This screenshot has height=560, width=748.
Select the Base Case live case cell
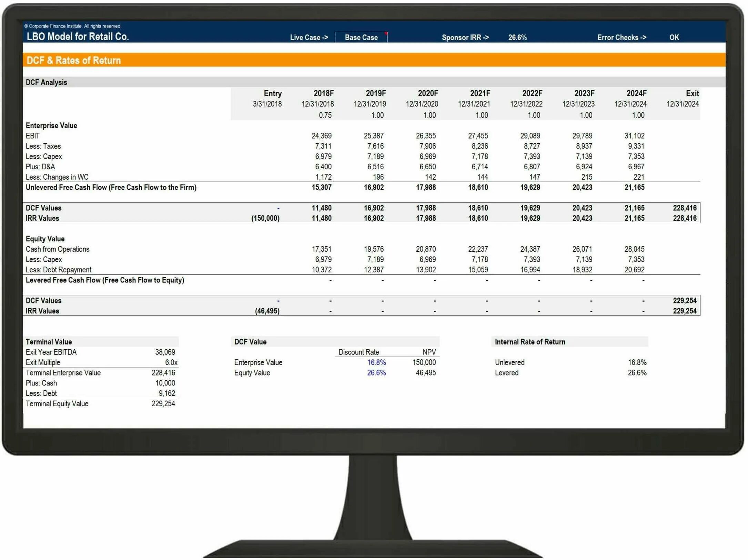(361, 38)
